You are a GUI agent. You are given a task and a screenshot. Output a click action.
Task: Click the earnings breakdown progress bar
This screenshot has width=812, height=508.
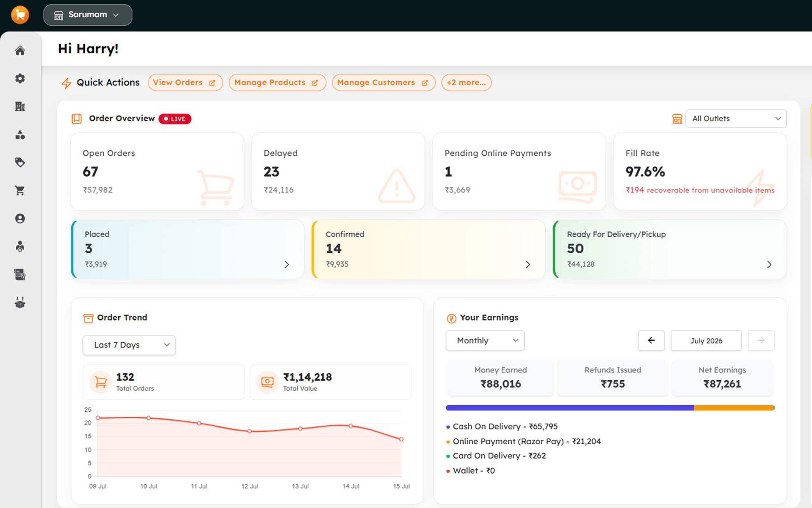pyautogui.click(x=610, y=408)
